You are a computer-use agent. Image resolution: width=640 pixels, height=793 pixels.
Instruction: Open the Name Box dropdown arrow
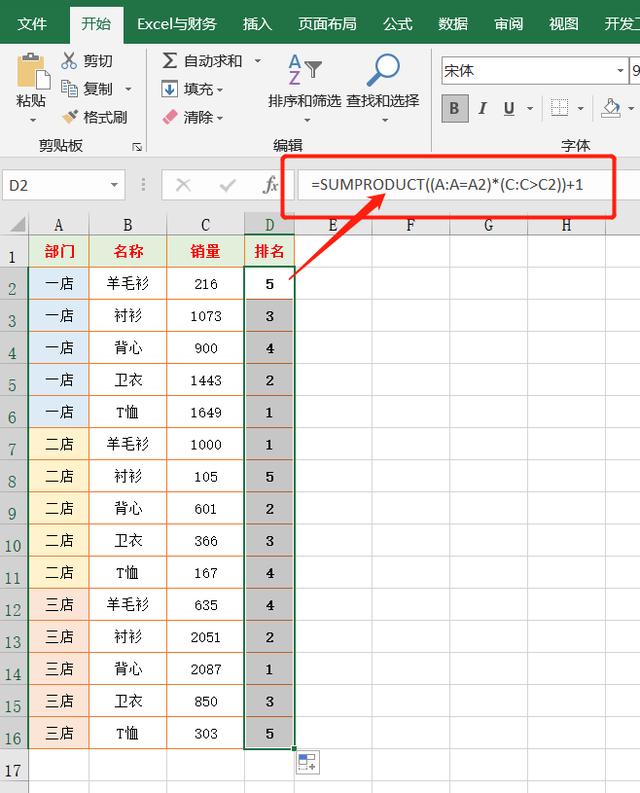[114, 185]
